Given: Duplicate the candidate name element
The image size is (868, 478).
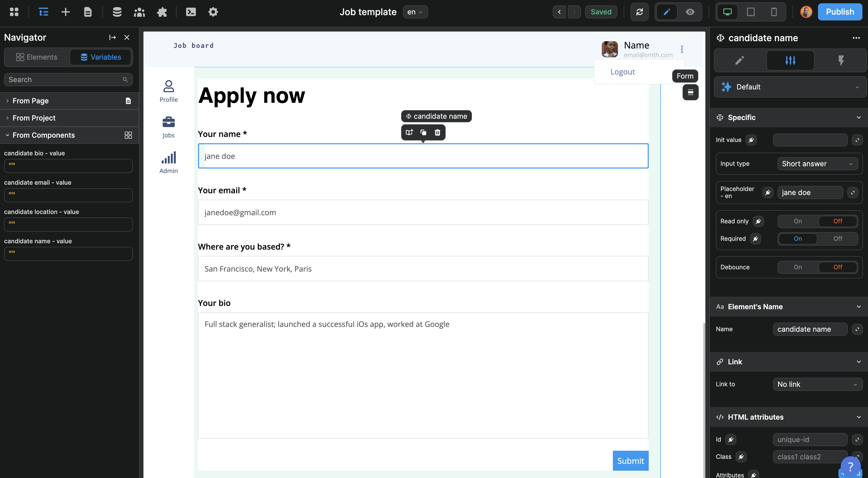Looking at the screenshot, I should [423, 132].
